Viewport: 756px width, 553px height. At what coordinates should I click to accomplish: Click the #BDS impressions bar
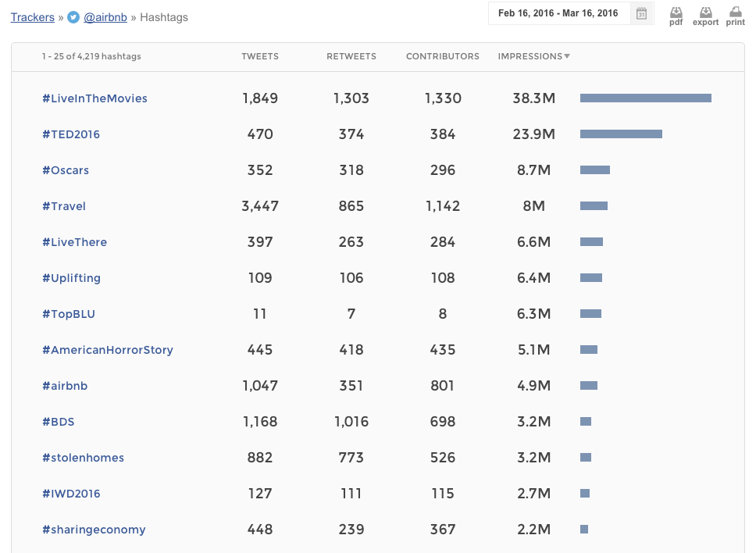(x=586, y=421)
